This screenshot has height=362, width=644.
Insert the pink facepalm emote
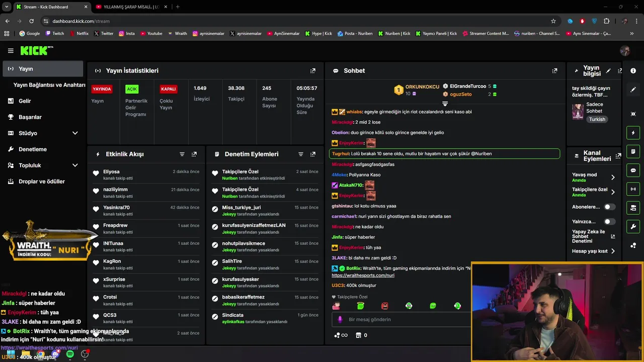337,306
